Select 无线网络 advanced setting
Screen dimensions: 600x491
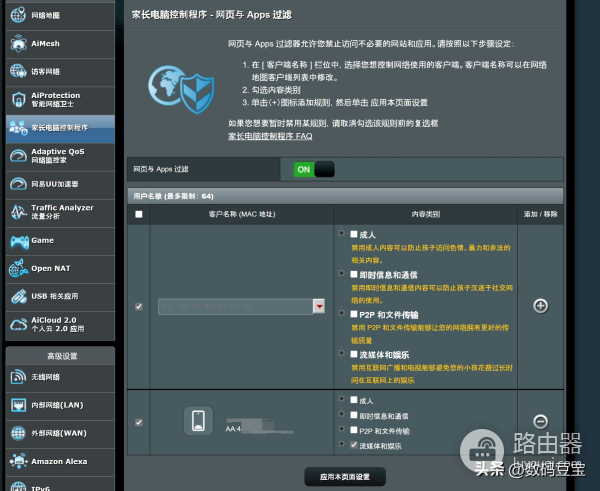pos(60,377)
